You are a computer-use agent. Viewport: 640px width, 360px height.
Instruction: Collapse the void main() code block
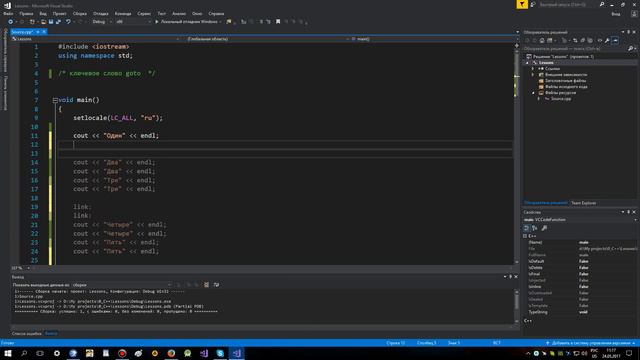(55, 100)
